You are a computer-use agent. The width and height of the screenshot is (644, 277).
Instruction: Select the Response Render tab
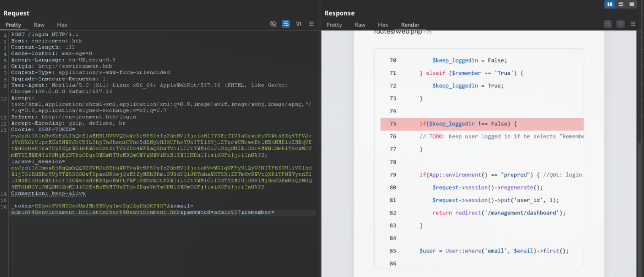click(410, 25)
